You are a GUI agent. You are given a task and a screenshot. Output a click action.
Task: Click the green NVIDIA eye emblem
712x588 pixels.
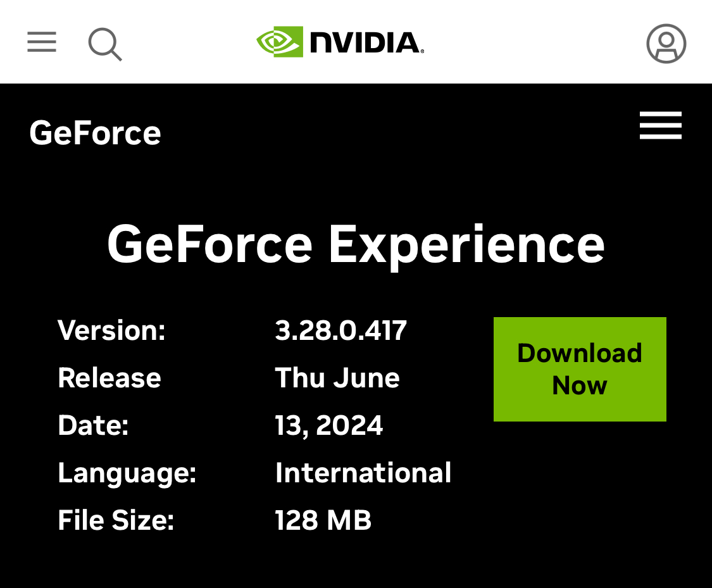(x=279, y=42)
